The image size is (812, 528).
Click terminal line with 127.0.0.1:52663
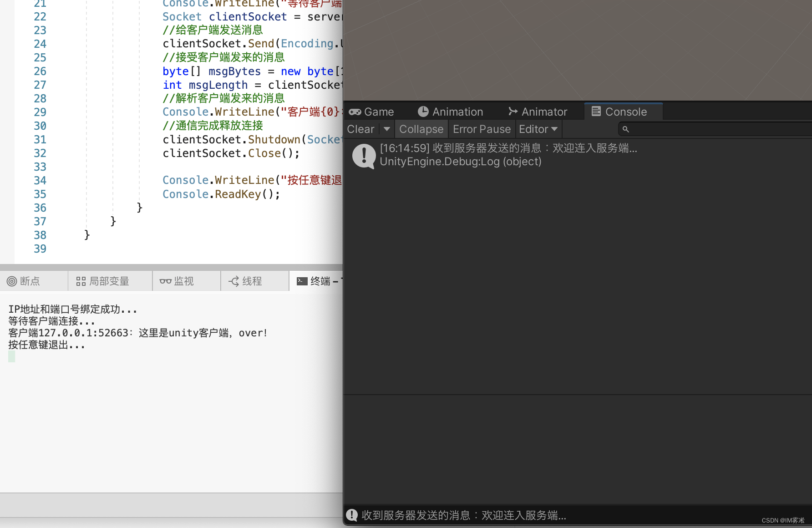click(x=138, y=333)
